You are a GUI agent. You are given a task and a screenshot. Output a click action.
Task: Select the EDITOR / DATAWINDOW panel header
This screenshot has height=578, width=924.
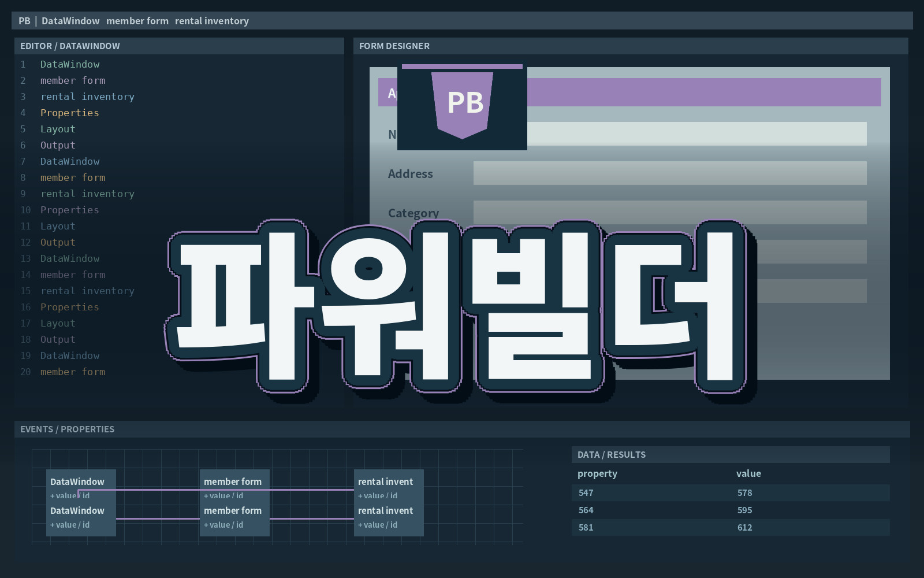[x=179, y=46]
